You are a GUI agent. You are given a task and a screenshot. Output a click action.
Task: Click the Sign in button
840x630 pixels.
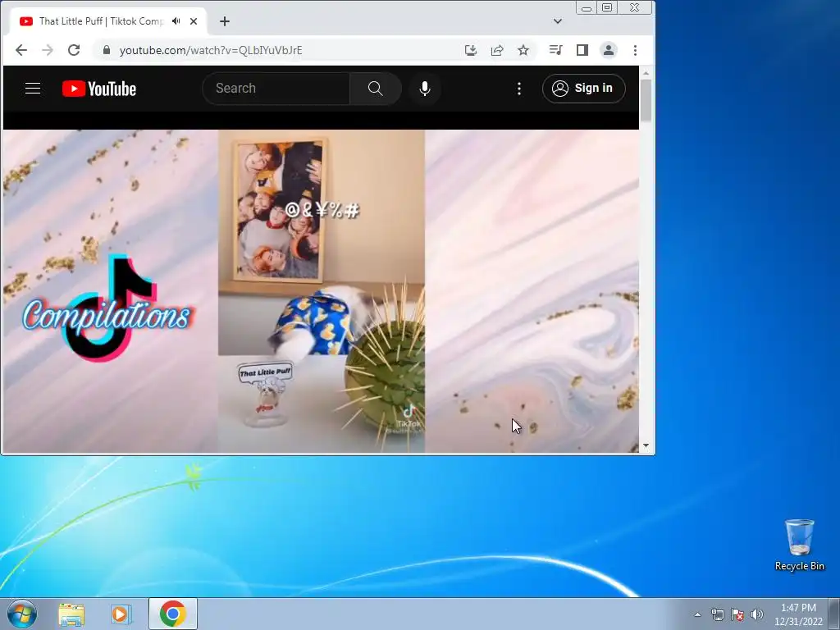pyautogui.click(x=583, y=89)
